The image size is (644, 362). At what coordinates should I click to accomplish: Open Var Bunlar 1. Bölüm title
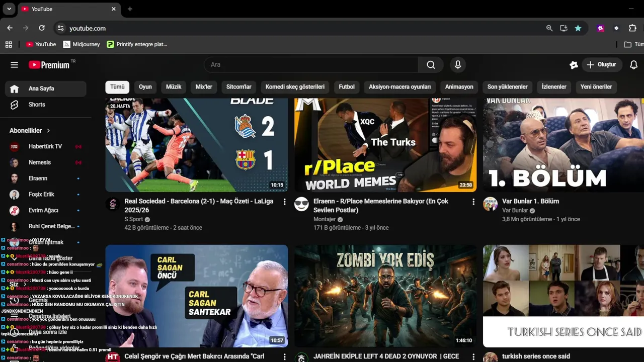point(530,201)
